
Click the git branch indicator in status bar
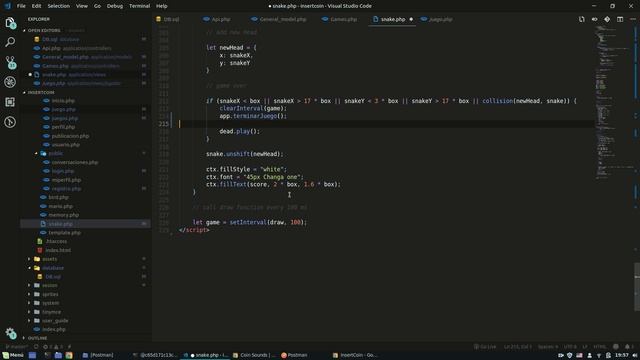(x=17, y=347)
